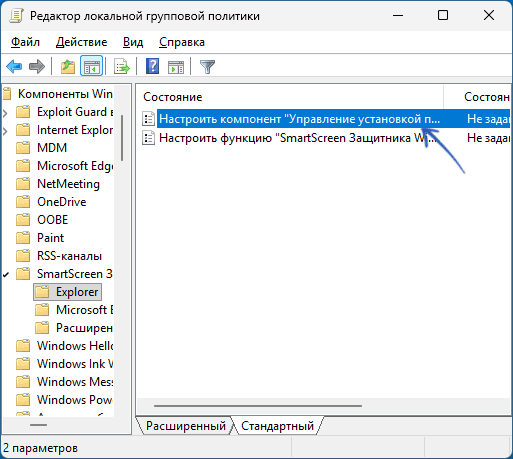Click the second, cut-off Состояние column header
Screen dimensions: 513x459
pyautogui.click(x=487, y=97)
